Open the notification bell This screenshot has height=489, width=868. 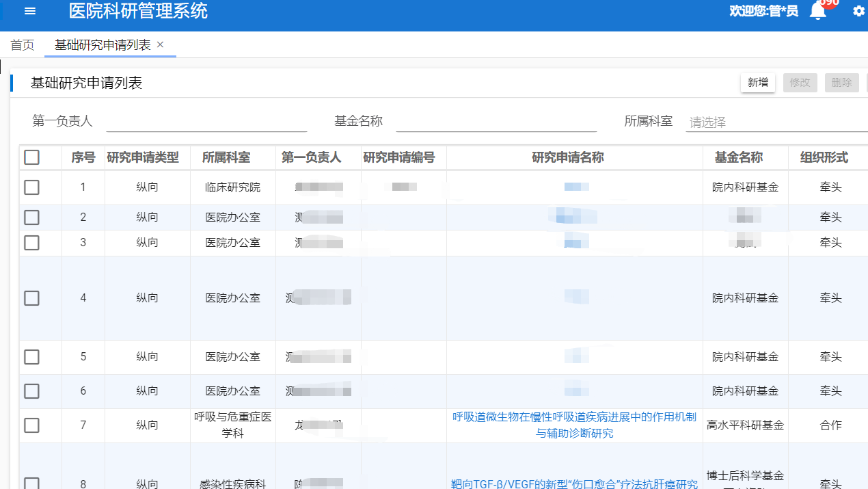tap(818, 12)
